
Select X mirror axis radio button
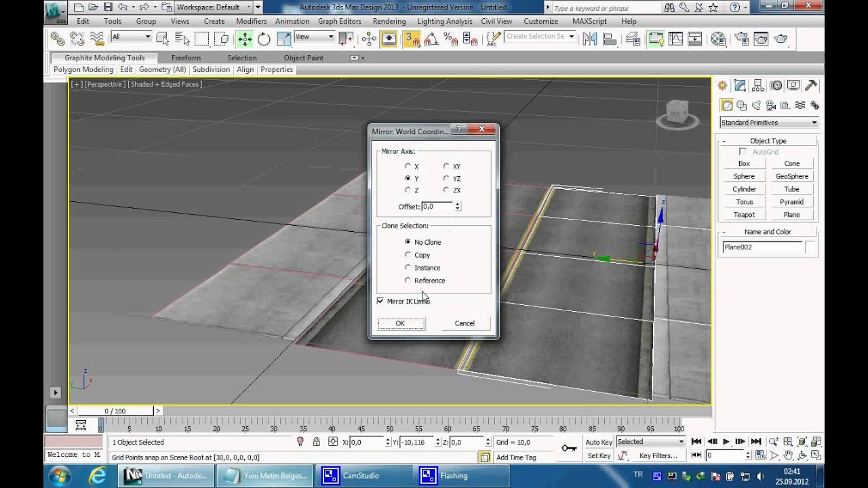pos(408,166)
